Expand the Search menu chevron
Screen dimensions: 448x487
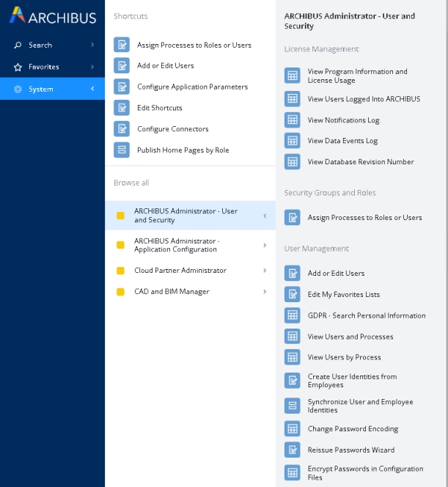(x=92, y=45)
